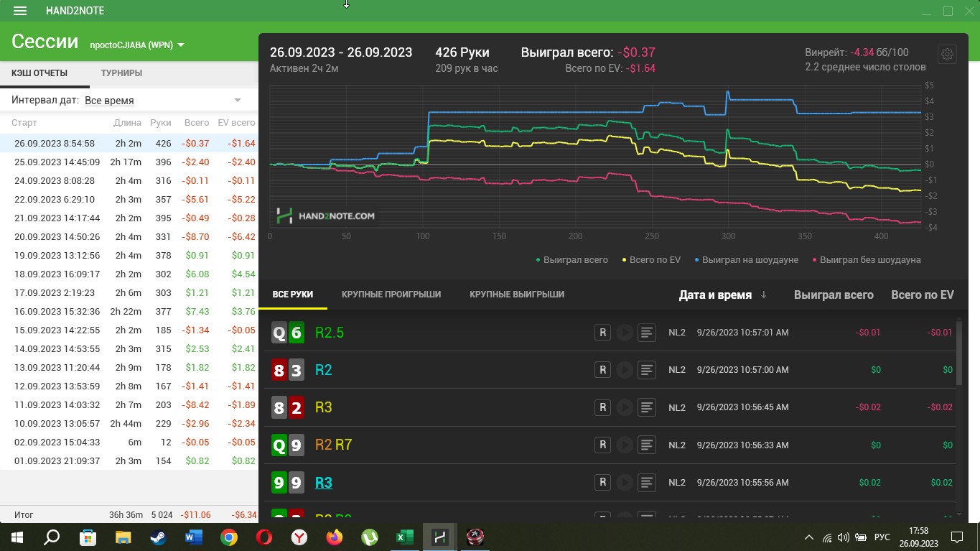Screen dimensions: 980x551
Task: Click R button for 83 hand
Action: click(x=603, y=370)
